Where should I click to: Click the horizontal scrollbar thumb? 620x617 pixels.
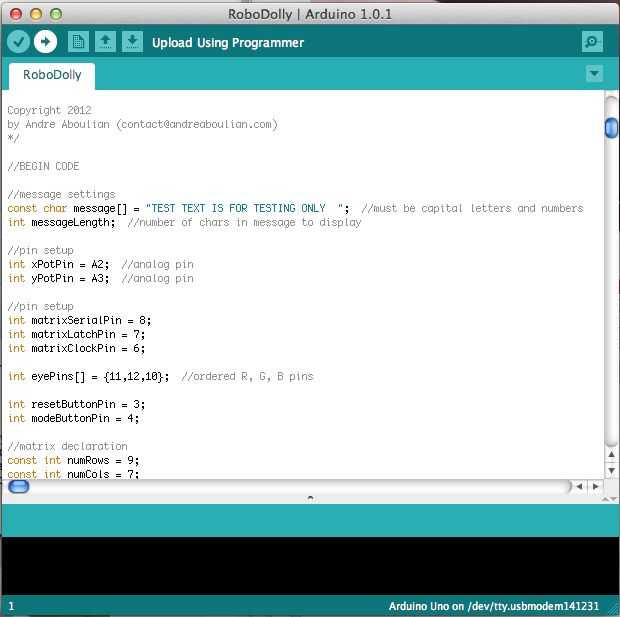(19, 486)
